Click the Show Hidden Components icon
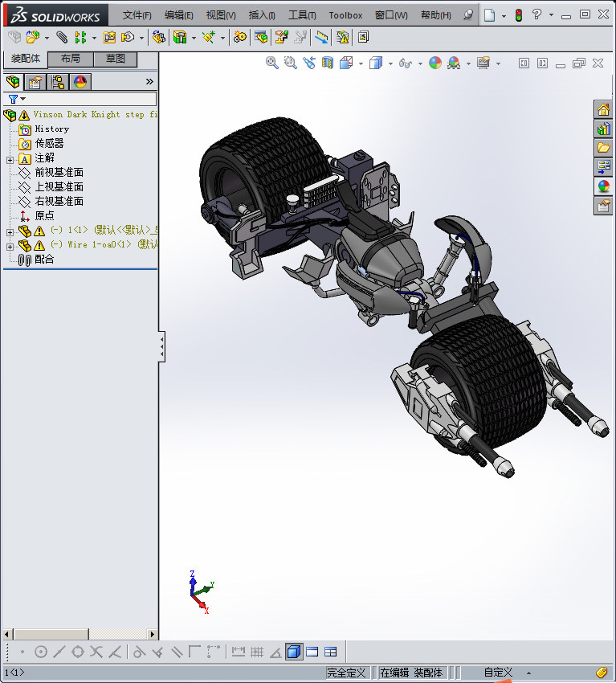This screenshot has width=616, height=683. [x=158, y=38]
